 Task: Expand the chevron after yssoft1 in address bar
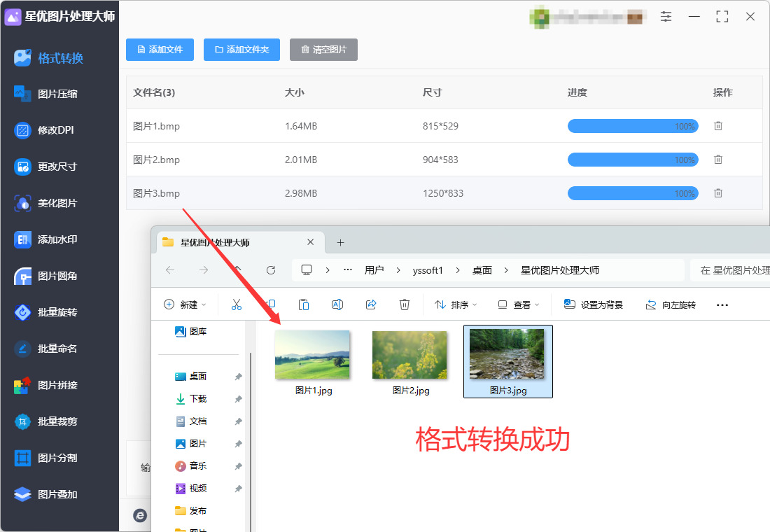pyautogui.click(x=457, y=270)
